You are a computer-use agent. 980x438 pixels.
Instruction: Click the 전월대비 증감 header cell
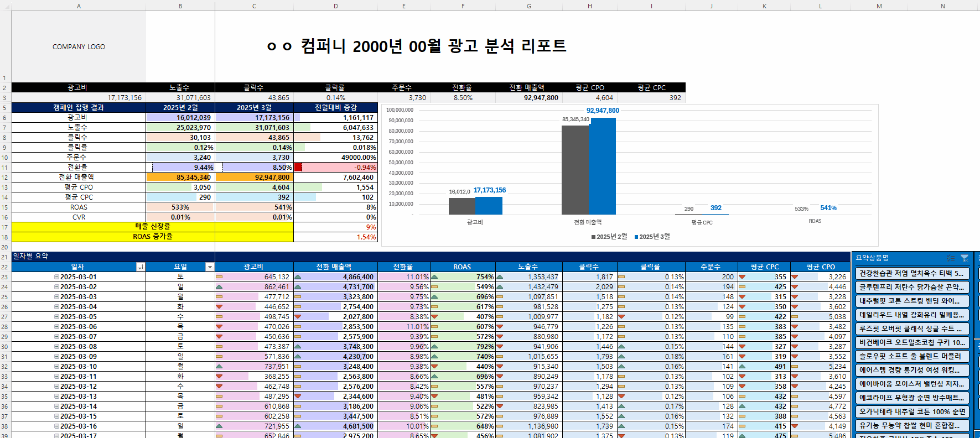tap(335, 108)
